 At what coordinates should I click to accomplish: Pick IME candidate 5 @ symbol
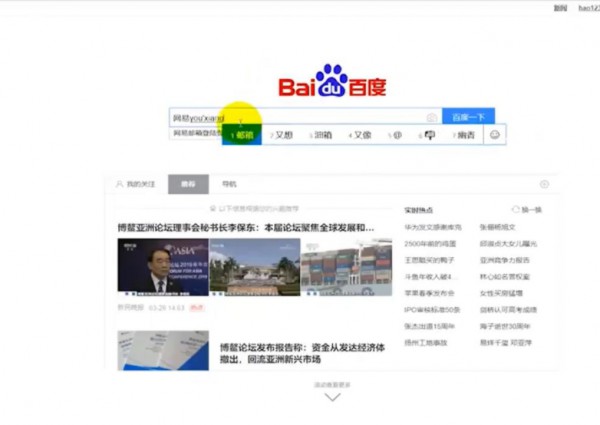click(395, 135)
